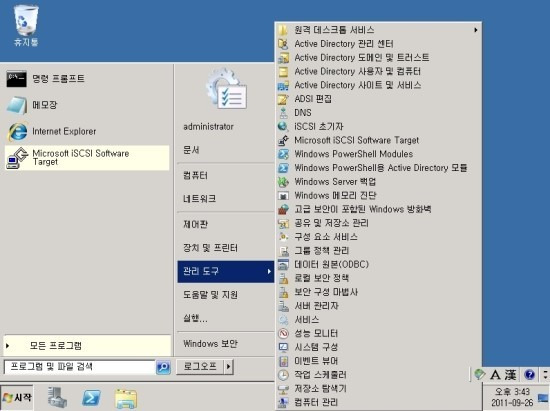This screenshot has width=550, height=411.
Task: Open pinned Microsoft iSCSI Software Target icon
Action: [x=17, y=158]
